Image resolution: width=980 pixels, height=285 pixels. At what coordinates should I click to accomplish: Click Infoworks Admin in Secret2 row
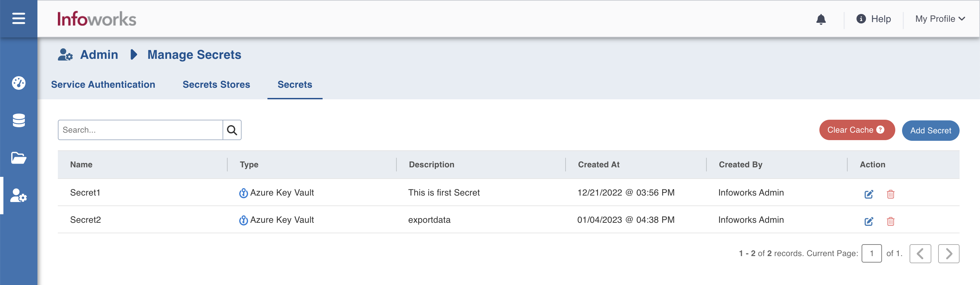point(751,220)
